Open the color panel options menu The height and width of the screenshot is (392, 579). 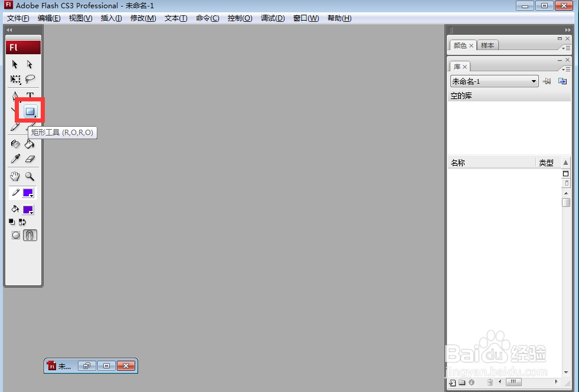[566, 48]
